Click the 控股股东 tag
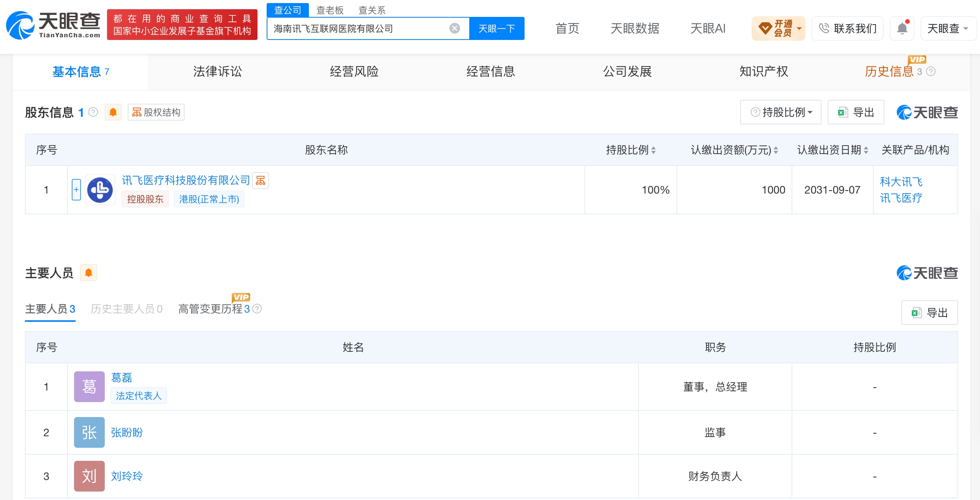 [x=145, y=199]
